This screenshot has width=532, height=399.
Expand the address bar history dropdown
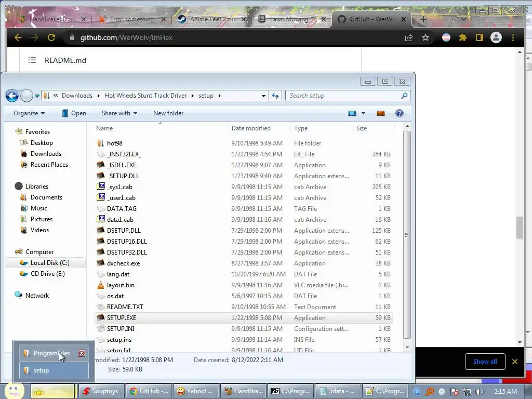263,96
